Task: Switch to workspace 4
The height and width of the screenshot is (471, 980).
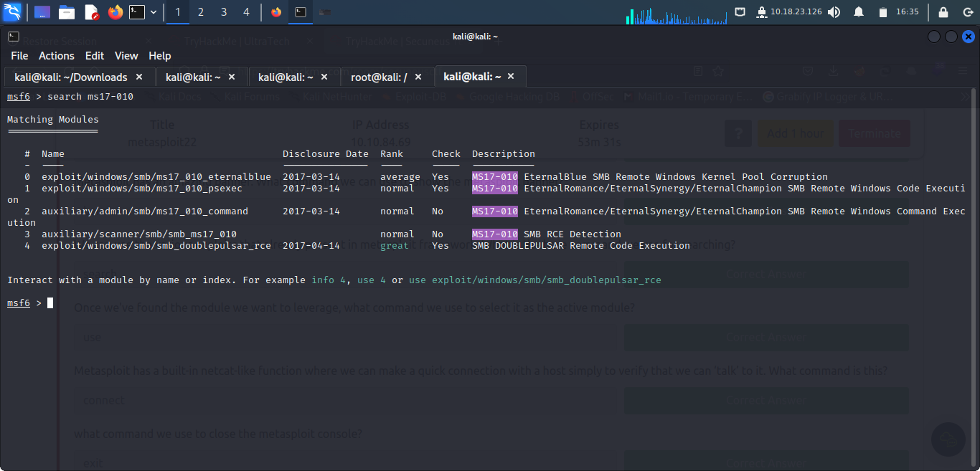Action: (247, 12)
